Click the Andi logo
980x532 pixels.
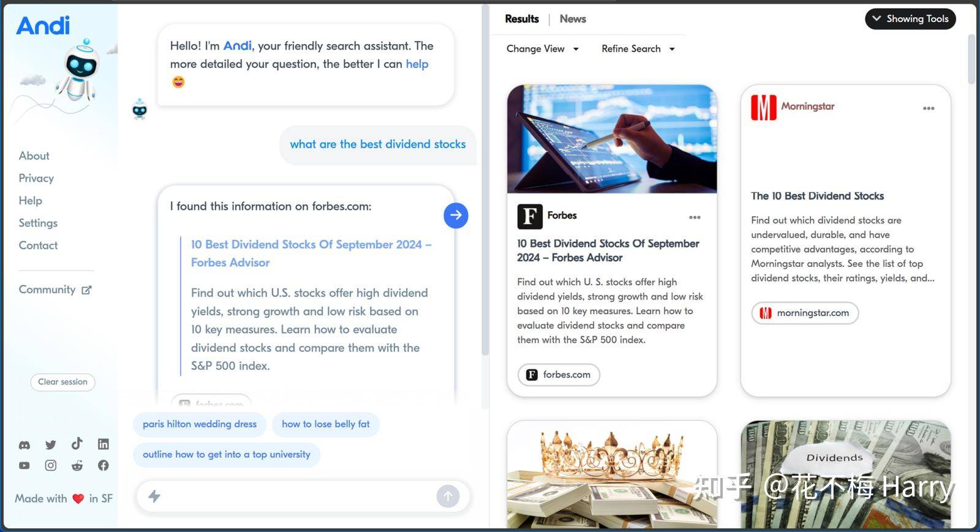(x=43, y=25)
